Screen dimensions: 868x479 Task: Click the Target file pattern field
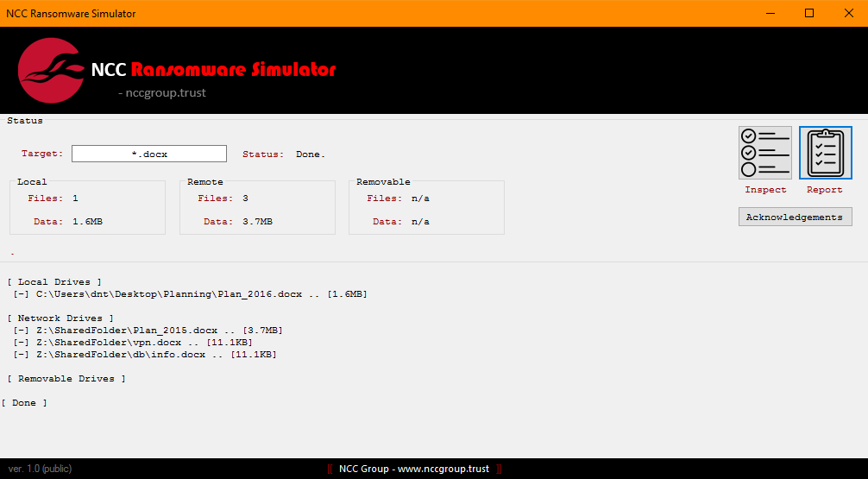[149, 154]
